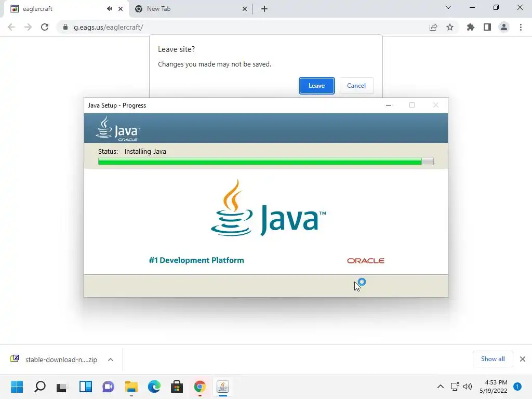This screenshot has width=532, height=399.
Task: Click Chrome icon on taskbar
Action: pos(200,387)
